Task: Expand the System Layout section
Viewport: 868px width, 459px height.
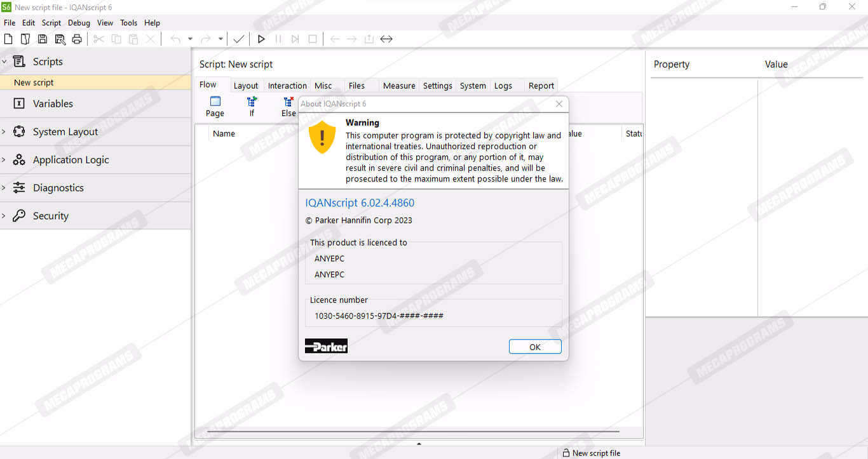Action: point(4,132)
